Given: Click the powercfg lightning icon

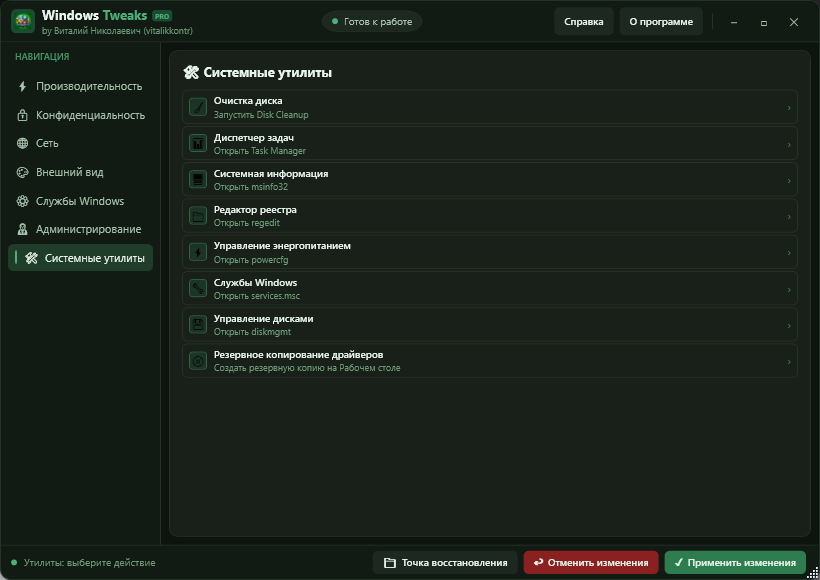Looking at the screenshot, I should (x=198, y=252).
